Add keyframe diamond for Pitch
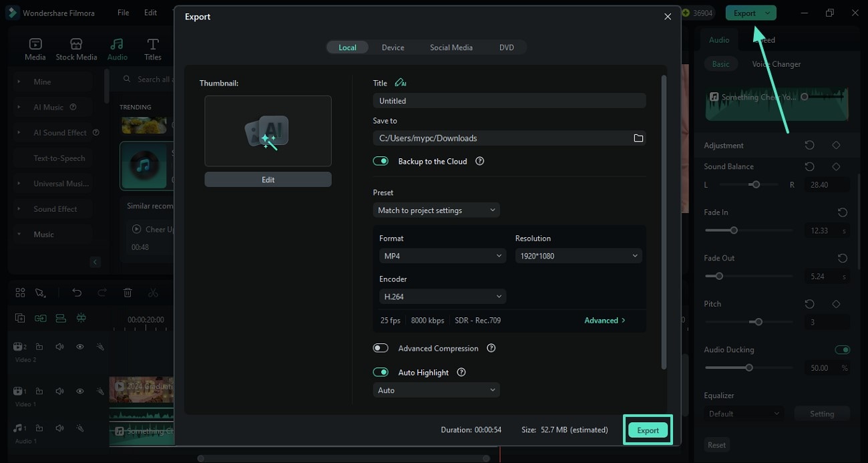 (x=836, y=304)
